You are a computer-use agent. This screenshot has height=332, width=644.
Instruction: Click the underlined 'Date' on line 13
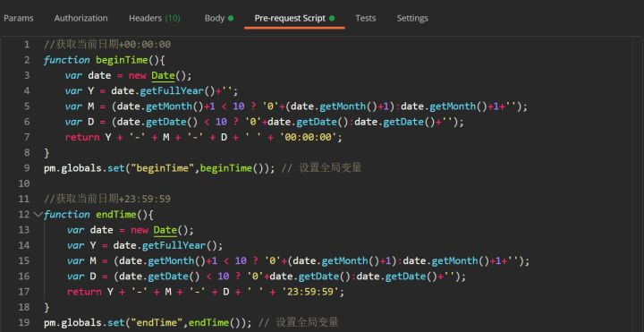[165, 230]
